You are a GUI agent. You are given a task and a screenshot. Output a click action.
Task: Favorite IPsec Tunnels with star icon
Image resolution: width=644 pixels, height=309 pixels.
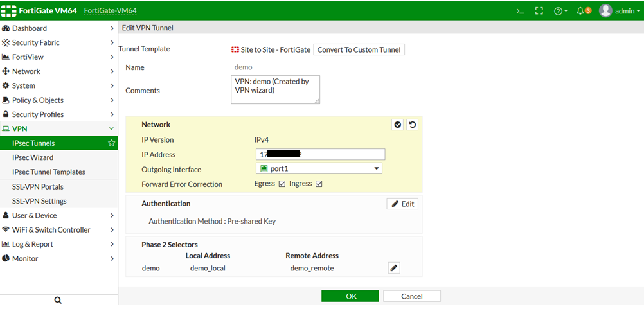(x=111, y=143)
